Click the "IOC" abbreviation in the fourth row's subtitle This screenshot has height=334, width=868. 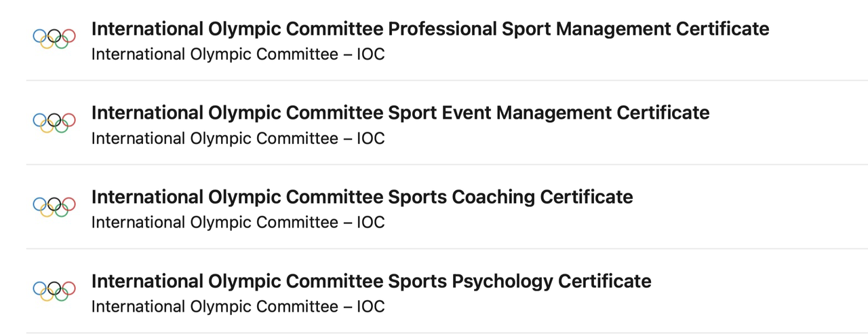pos(370,307)
